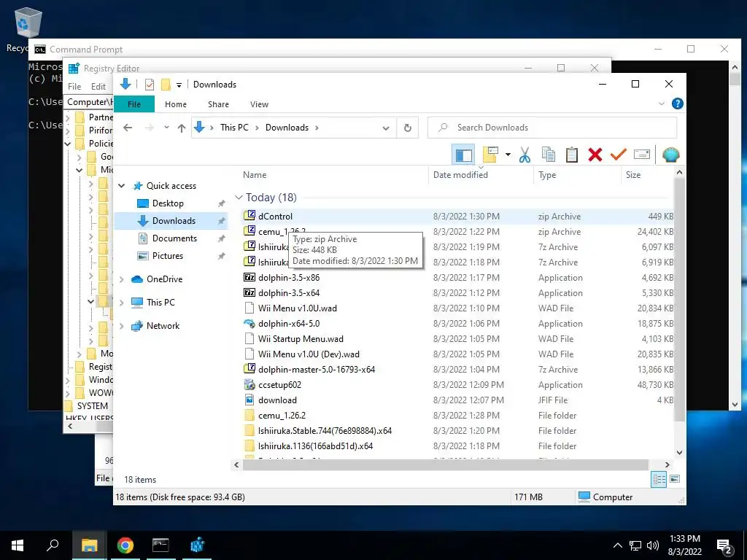This screenshot has width=747, height=560.
Task: Click the Copy icon in toolbar
Action: pyautogui.click(x=549, y=155)
